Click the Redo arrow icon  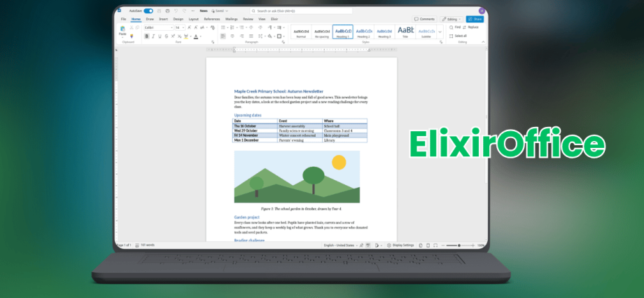pos(184,11)
